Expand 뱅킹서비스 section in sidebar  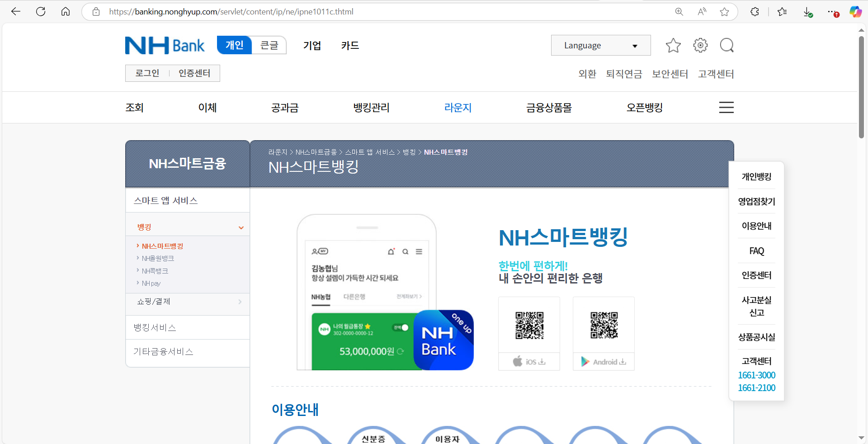coord(187,327)
